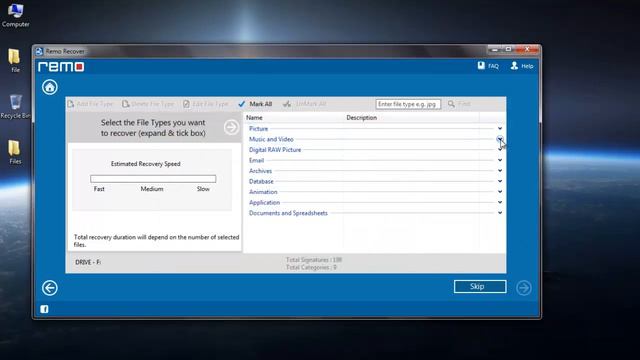640x360 pixels.
Task: Open the Computer desktop icon
Action: tap(16, 16)
